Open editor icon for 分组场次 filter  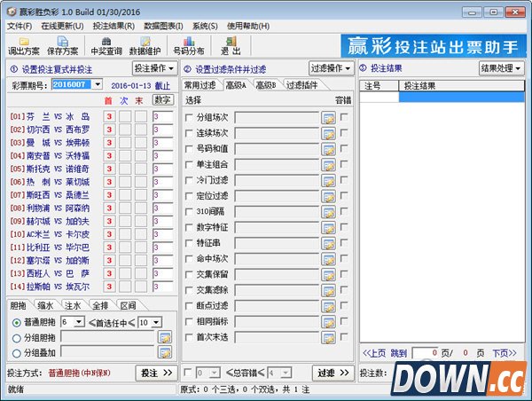pos(328,118)
